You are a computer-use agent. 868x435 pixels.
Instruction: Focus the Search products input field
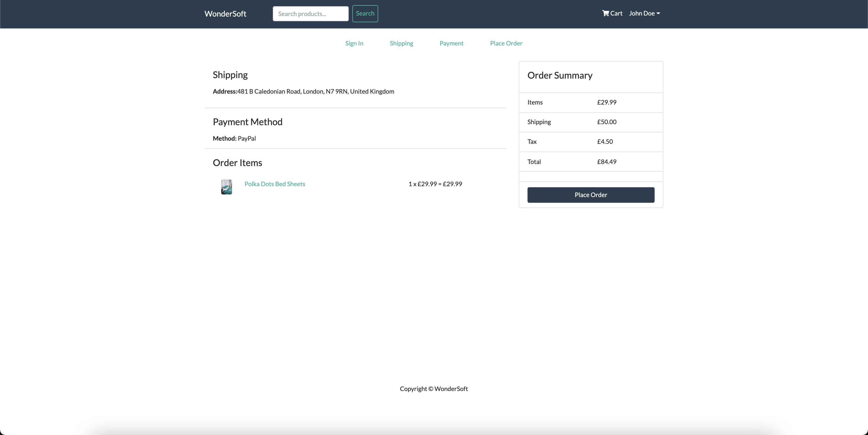point(310,14)
